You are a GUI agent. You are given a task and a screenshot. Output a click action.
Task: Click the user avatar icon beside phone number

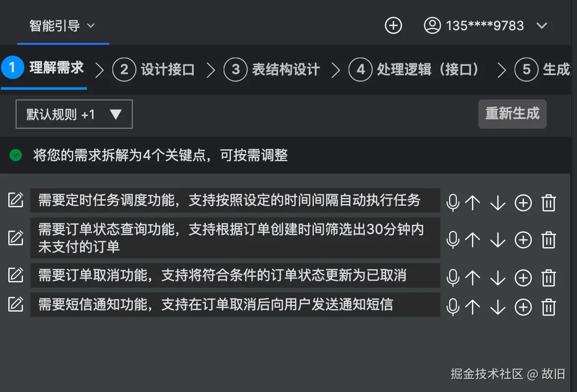432,25
